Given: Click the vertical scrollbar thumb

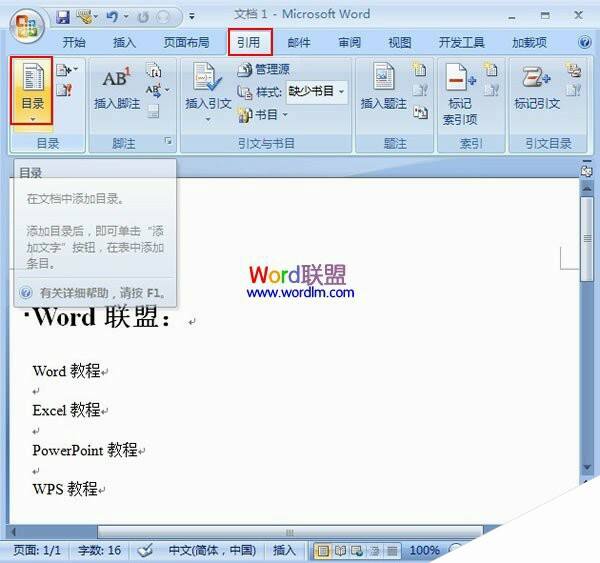Looking at the screenshot, I should pyautogui.click(x=587, y=239).
